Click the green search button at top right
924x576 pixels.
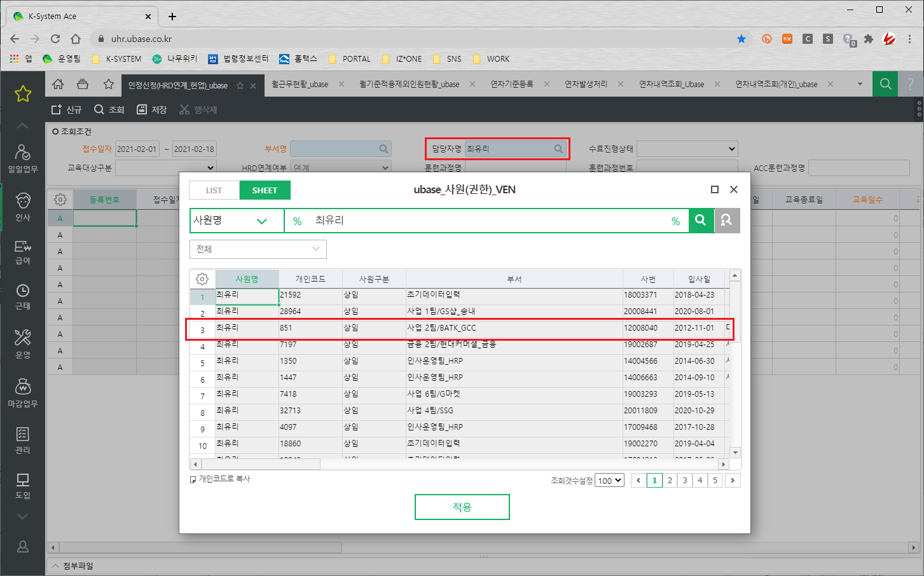click(885, 84)
